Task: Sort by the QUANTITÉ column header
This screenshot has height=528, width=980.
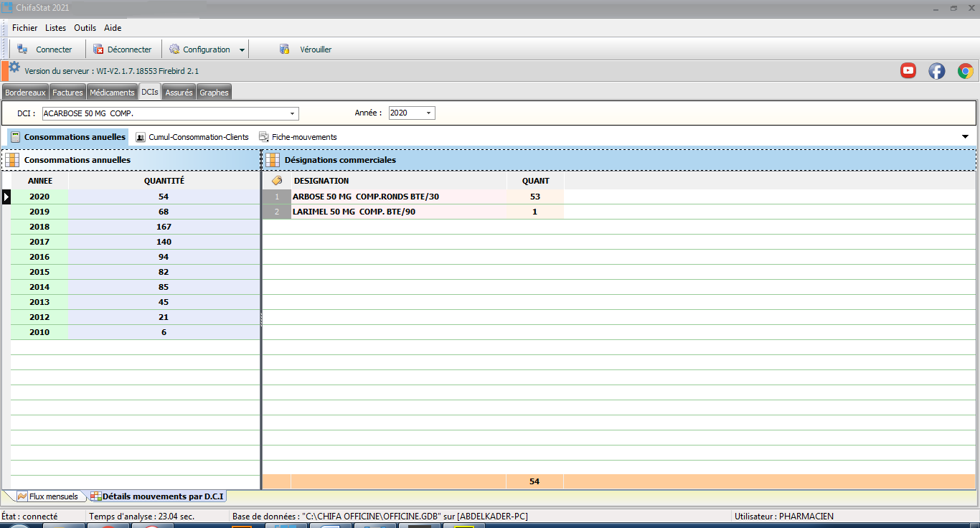Action: pyautogui.click(x=164, y=181)
